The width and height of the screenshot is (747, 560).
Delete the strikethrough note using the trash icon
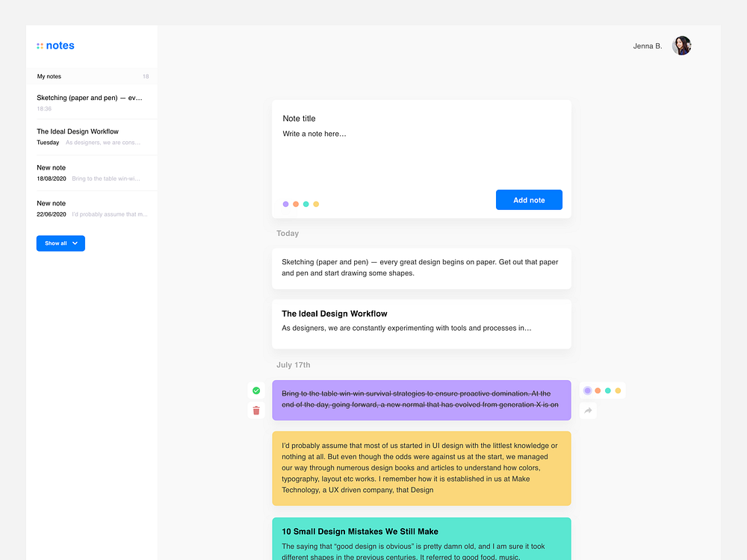(x=256, y=411)
